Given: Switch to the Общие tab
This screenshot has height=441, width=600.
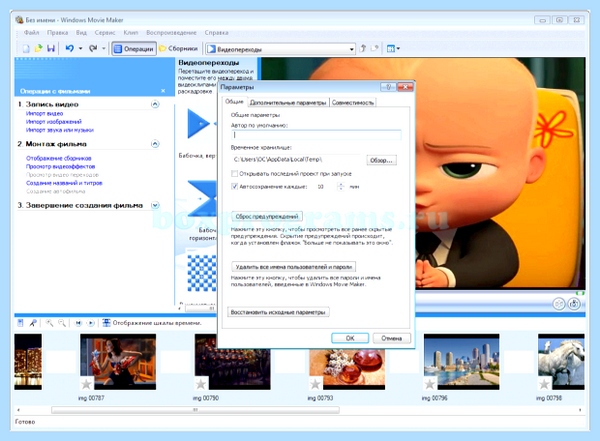Looking at the screenshot, I should point(234,101).
